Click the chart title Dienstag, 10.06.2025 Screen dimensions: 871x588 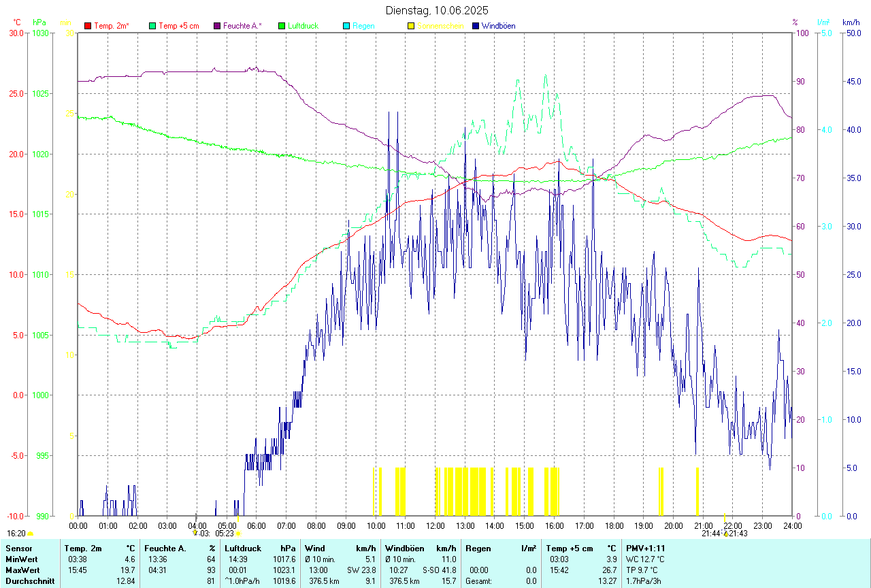436,10
